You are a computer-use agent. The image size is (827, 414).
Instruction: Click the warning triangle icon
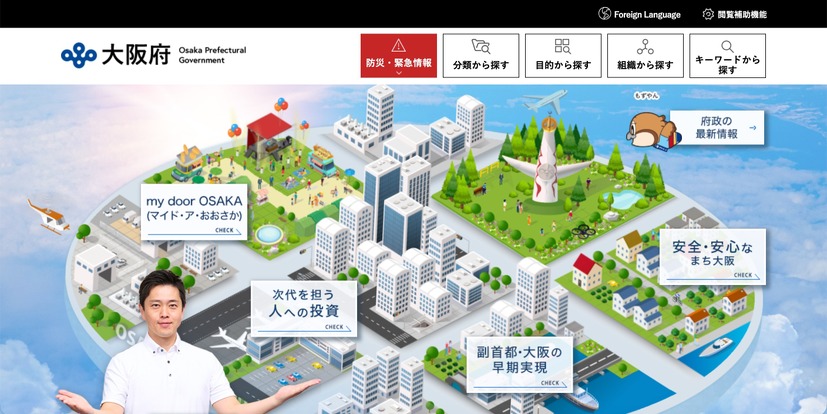pos(399,45)
